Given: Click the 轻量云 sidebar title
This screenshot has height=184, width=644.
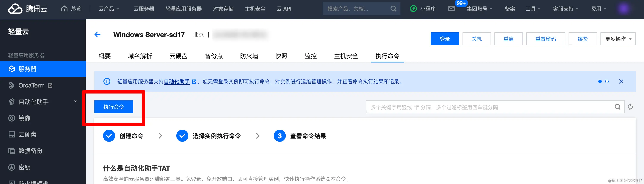Looking at the screenshot, I should (x=19, y=31).
